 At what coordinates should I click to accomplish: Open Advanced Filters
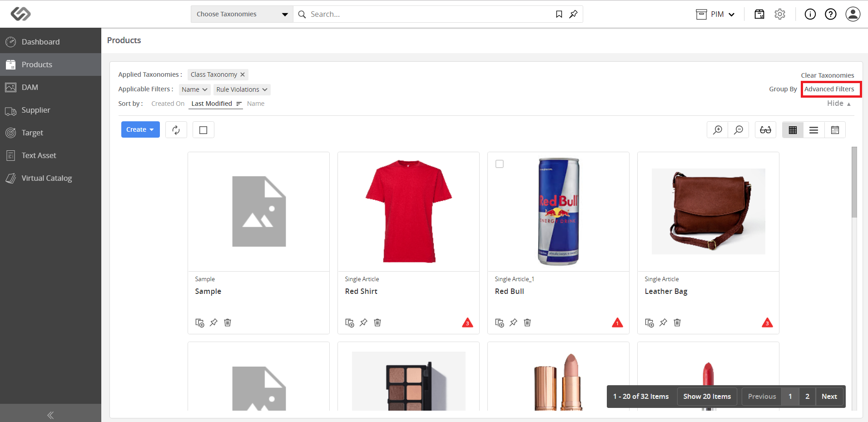coord(829,89)
